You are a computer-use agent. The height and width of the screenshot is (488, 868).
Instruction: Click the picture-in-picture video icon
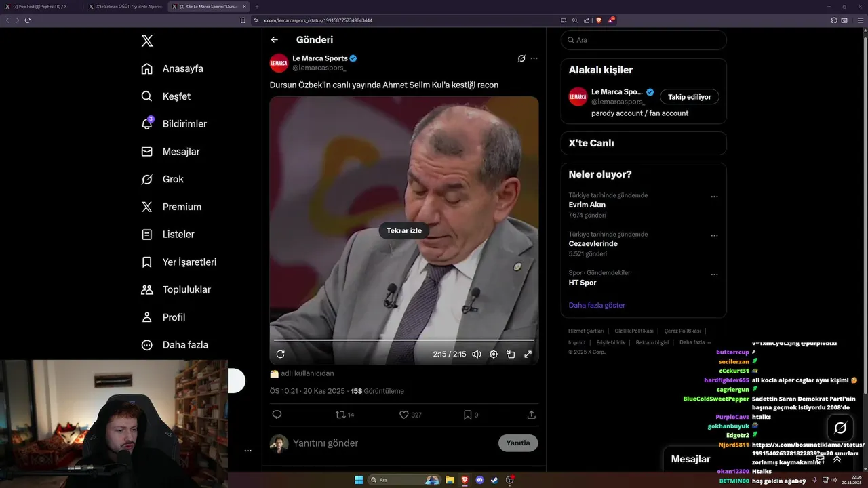(x=511, y=354)
